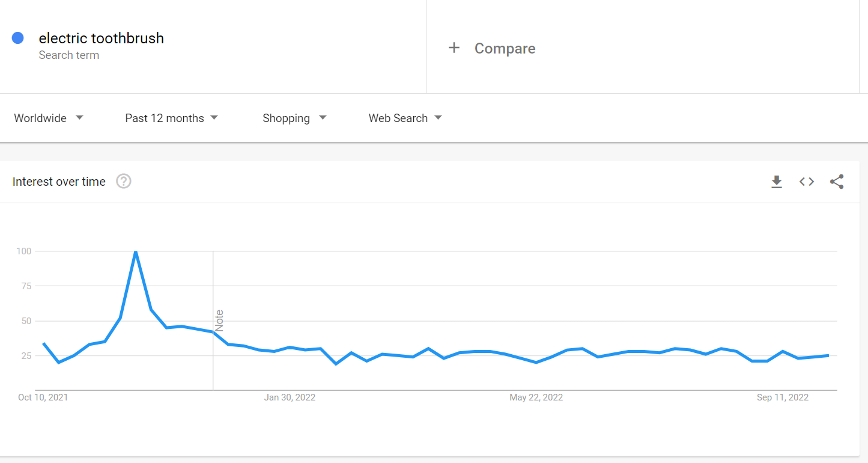Open the embed code icon

(807, 182)
